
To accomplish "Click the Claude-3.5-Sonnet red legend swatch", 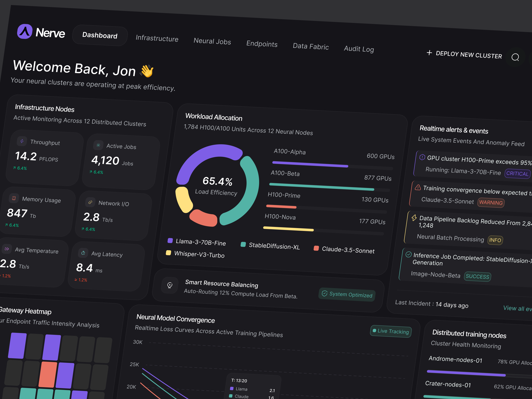I will pos(316,248).
